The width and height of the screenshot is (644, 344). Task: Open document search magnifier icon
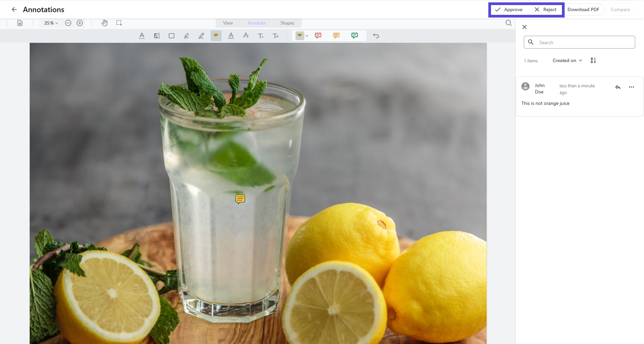pos(509,23)
